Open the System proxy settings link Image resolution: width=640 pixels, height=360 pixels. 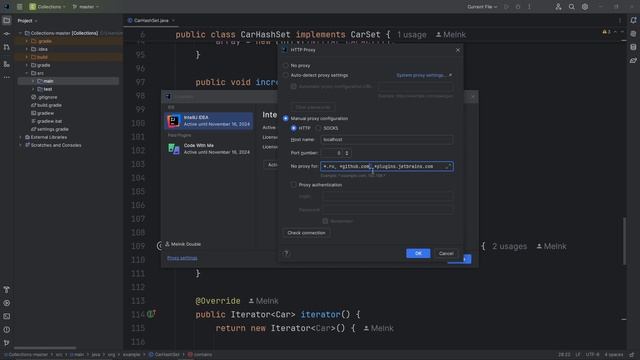tap(424, 75)
